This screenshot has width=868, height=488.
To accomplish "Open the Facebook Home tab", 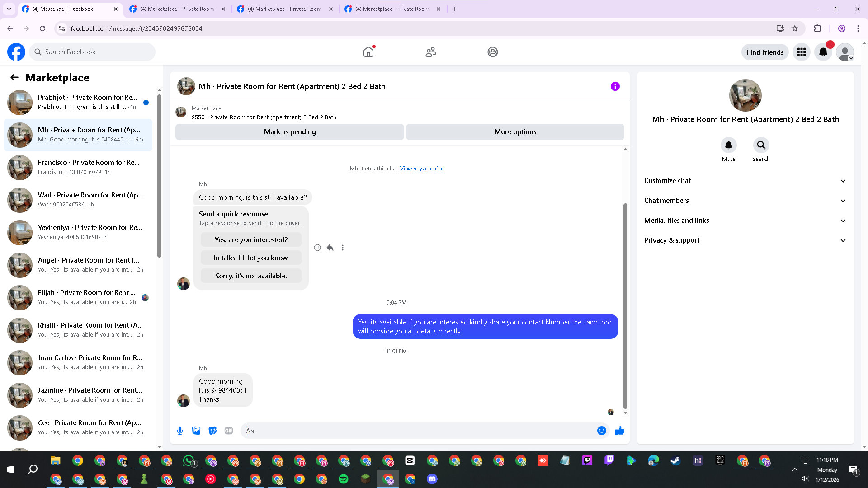I will (368, 52).
